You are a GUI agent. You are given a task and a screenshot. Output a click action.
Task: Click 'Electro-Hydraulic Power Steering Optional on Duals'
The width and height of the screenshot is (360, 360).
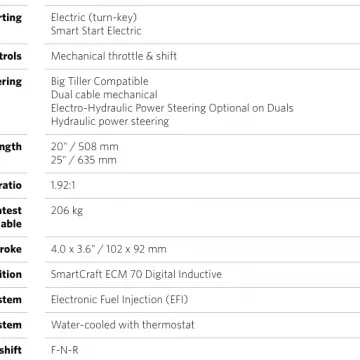click(x=172, y=108)
